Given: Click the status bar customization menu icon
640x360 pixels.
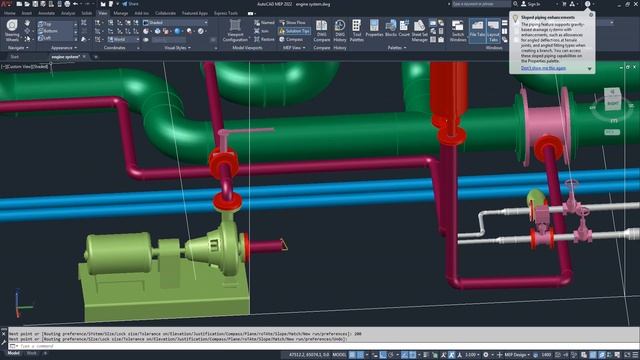Looking at the screenshot, I should coord(634,355).
